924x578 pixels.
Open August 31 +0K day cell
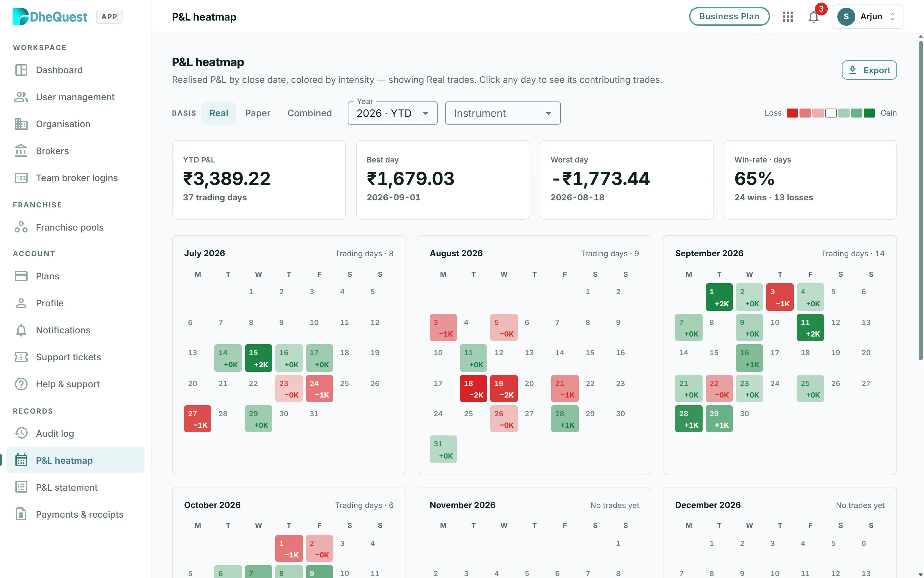443,449
